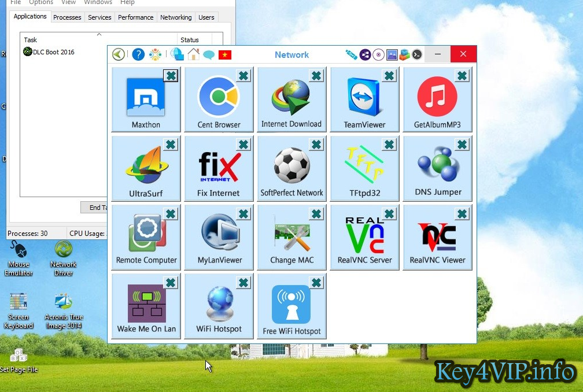Remove Maxthon using its X mark
This screenshot has height=392, width=583.
click(171, 76)
